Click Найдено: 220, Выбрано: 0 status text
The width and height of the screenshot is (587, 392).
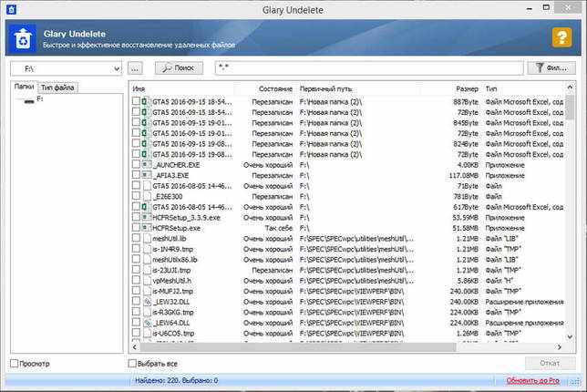176,380
